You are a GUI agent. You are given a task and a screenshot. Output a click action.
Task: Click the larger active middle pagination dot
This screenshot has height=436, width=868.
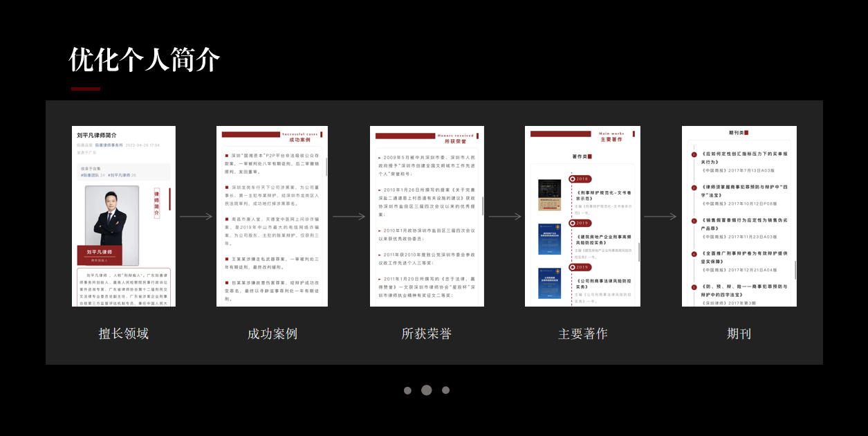pyautogui.click(x=427, y=390)
